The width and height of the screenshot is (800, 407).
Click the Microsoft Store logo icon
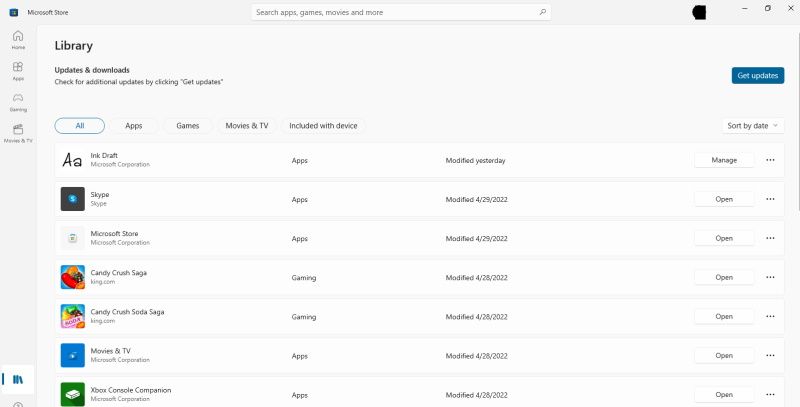coord(14,12)
